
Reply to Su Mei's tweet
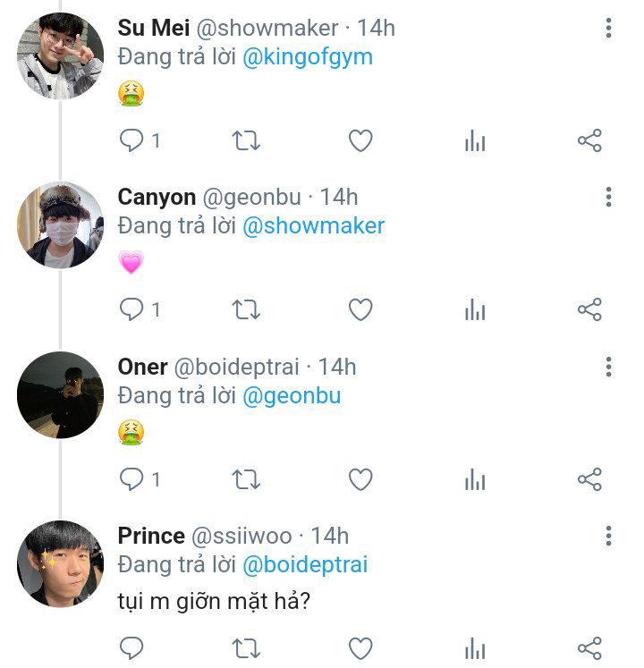[132, 141]
